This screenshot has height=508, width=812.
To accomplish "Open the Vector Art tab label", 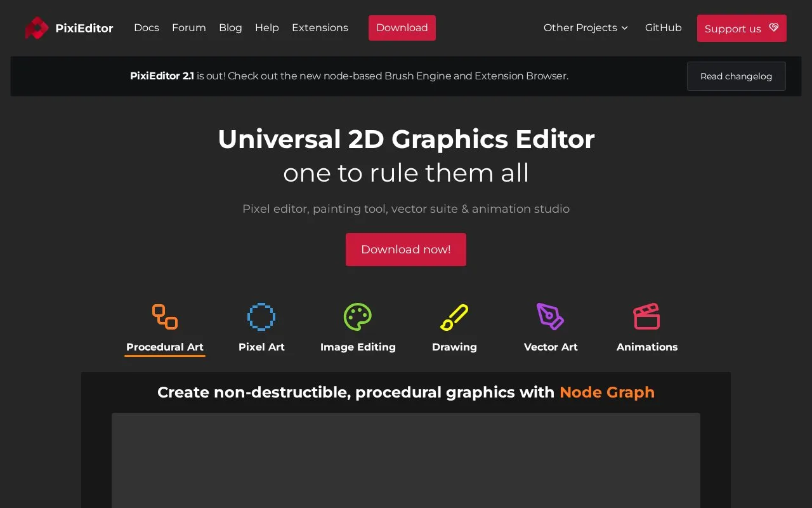I will [x=551, y=347].
